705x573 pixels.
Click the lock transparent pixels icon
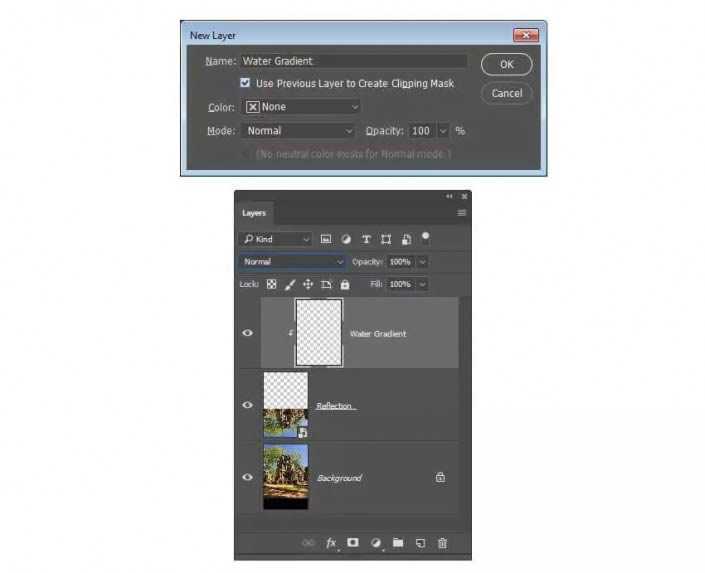pos(271,284)
